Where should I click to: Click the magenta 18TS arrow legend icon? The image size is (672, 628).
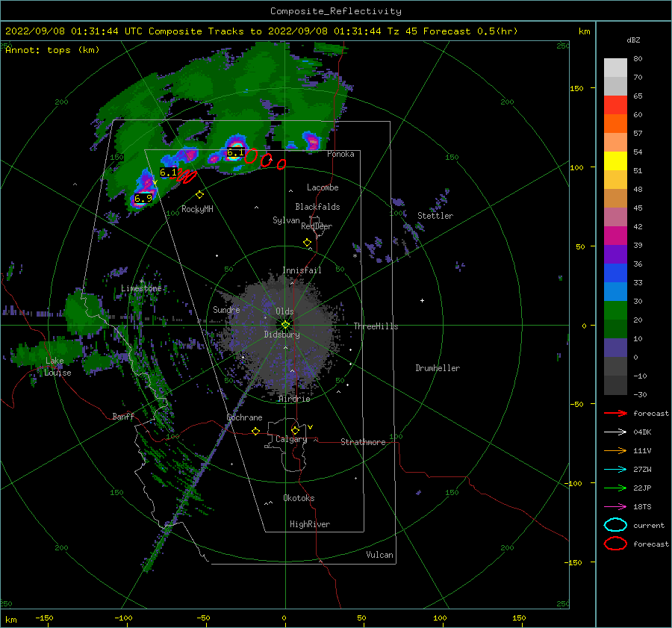pyautogui.click(x=615, y=506)
